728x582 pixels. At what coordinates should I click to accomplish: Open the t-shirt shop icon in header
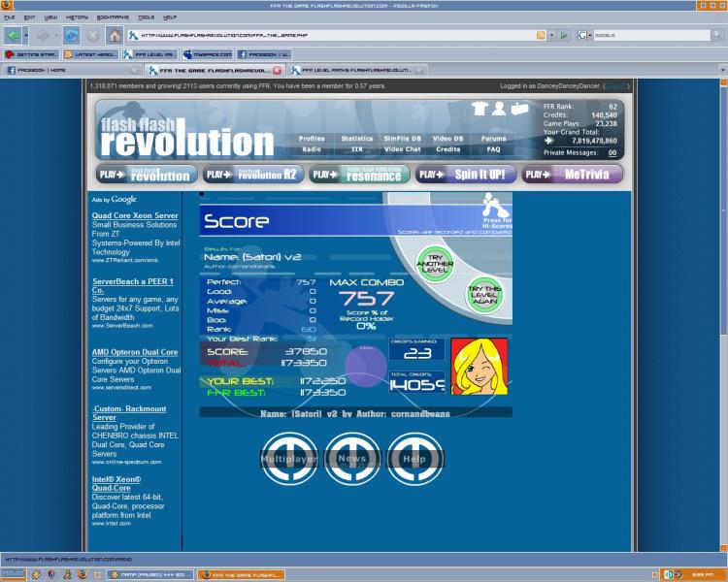480,108
